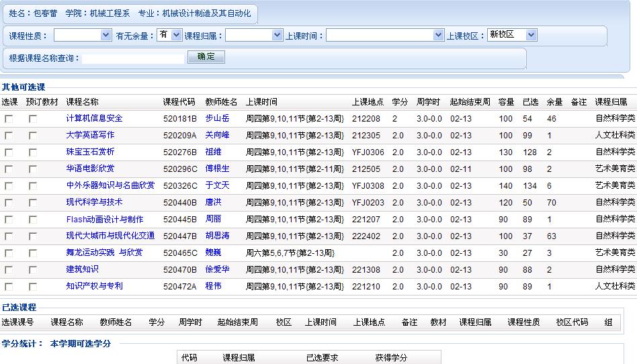This screenshot has width=637, height=364.
Task: Click the course name search field
Action: pos(133,58)
